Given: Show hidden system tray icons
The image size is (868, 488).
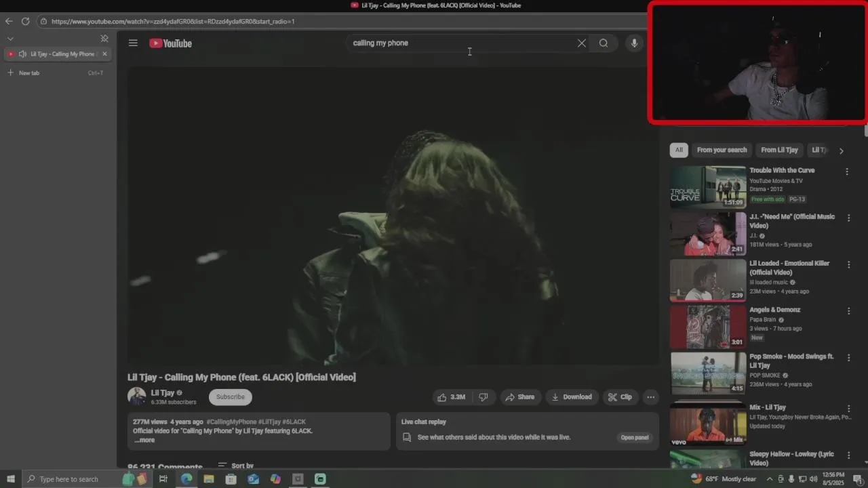Looking at the screenshot, I should [x=770, y=479].
